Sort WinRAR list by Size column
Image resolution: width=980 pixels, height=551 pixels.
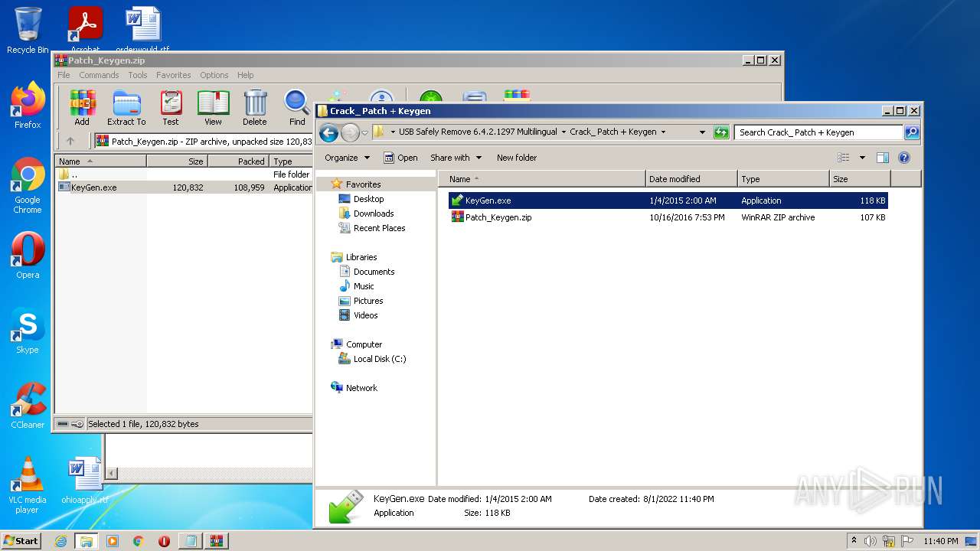tap(177, 161)
